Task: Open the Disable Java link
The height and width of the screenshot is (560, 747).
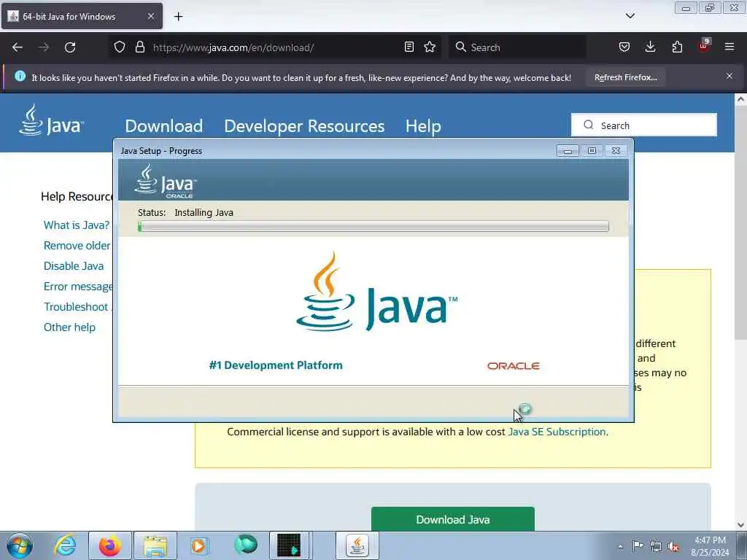Action: point(74,266)
